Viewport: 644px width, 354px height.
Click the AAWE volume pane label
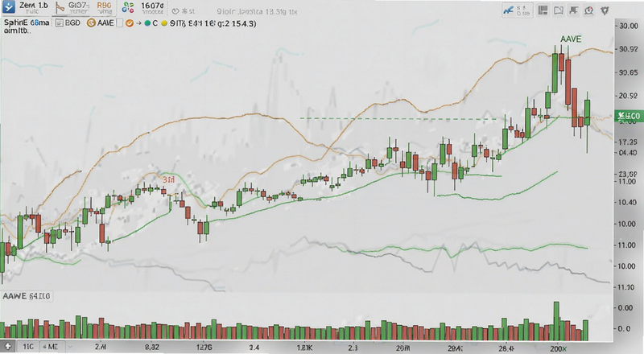[27, 296]
